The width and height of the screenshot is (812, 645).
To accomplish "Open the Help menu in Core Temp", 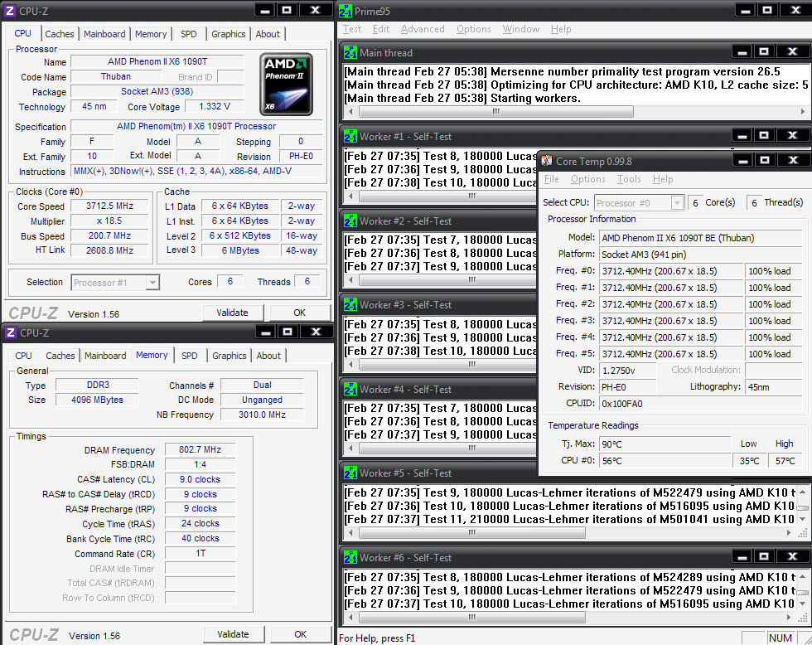I will pos(663,179).
